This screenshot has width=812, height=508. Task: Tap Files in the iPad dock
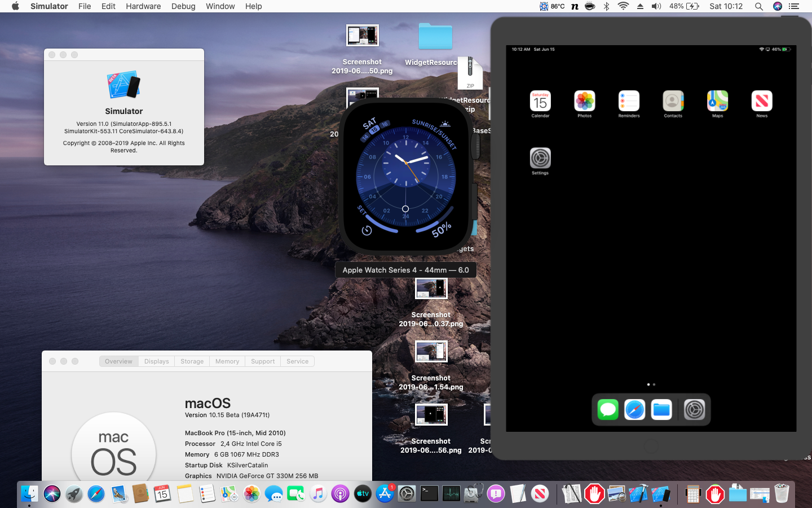click(x=661, y=409)
